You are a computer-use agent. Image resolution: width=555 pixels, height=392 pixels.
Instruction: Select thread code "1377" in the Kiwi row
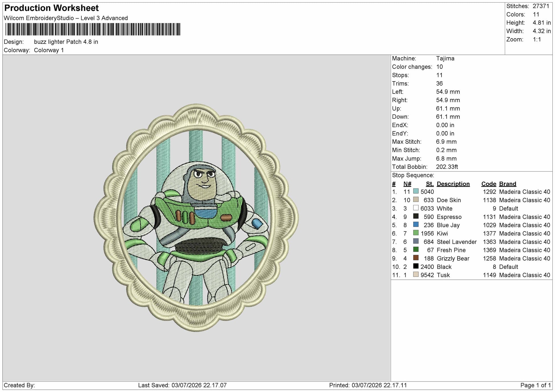coord(489,233)
